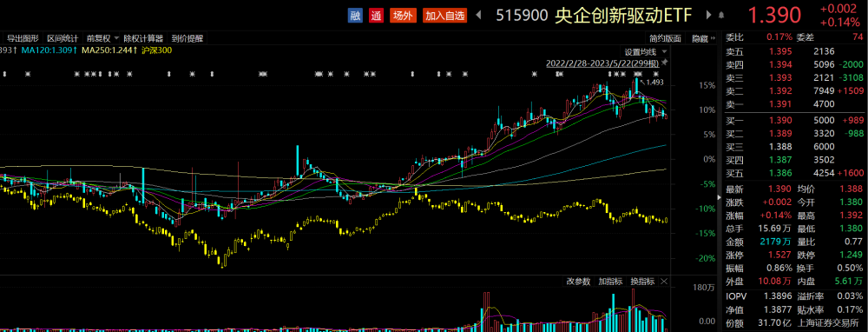Go to previous stock with left arrow

click(479, 15)
